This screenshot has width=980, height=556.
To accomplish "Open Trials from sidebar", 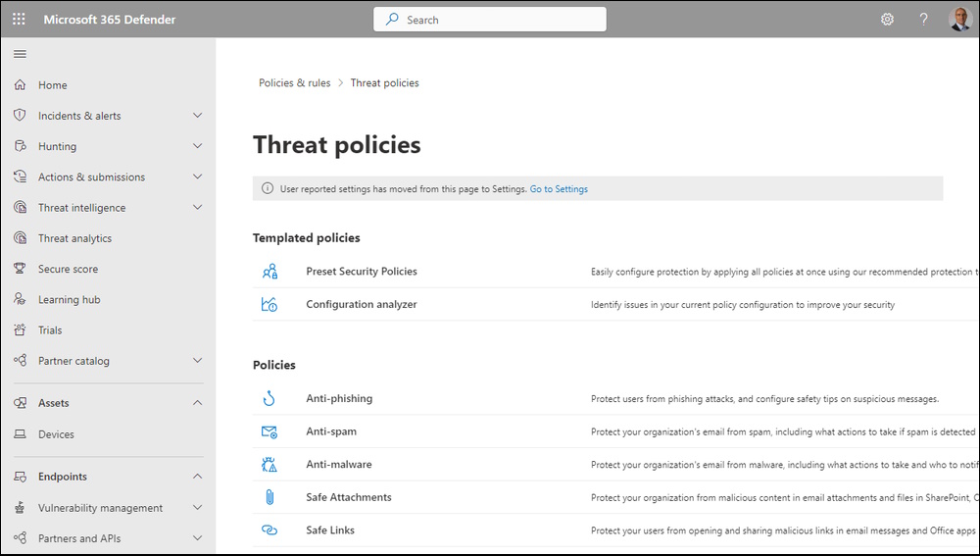I will [50, 330].
